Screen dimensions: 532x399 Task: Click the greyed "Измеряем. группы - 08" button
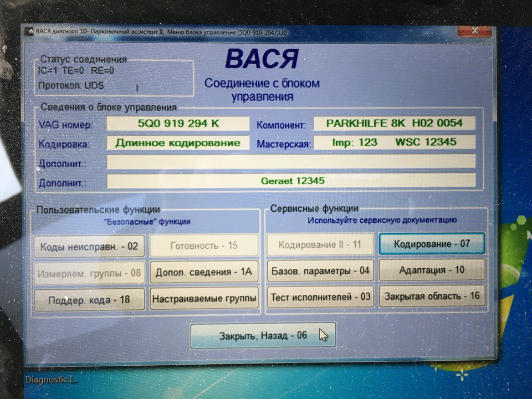click(89, 273)
